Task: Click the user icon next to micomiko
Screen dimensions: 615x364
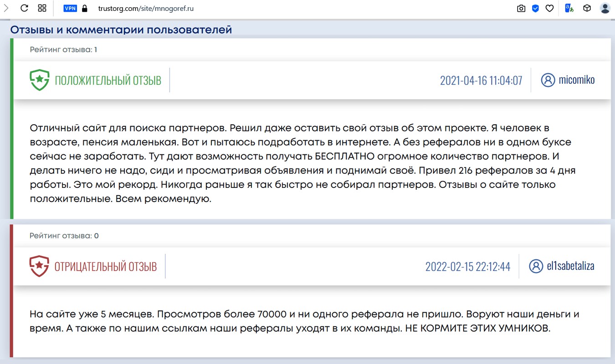Action: (548, 80)
